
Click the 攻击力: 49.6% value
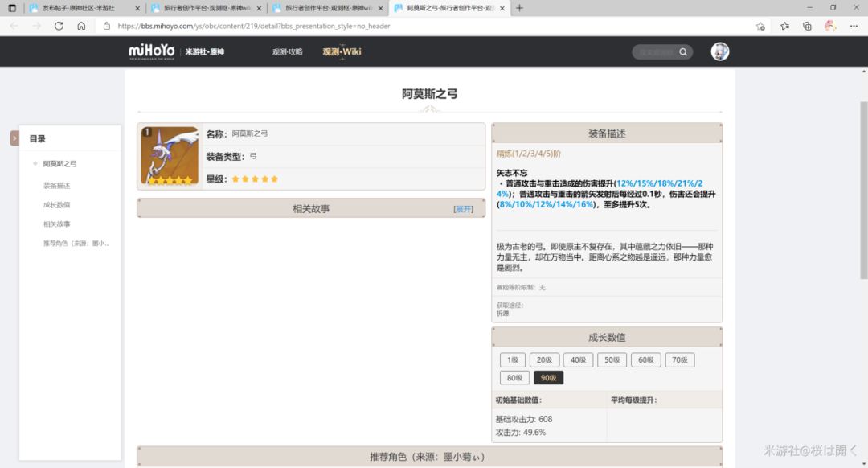[x=520, y=433]
